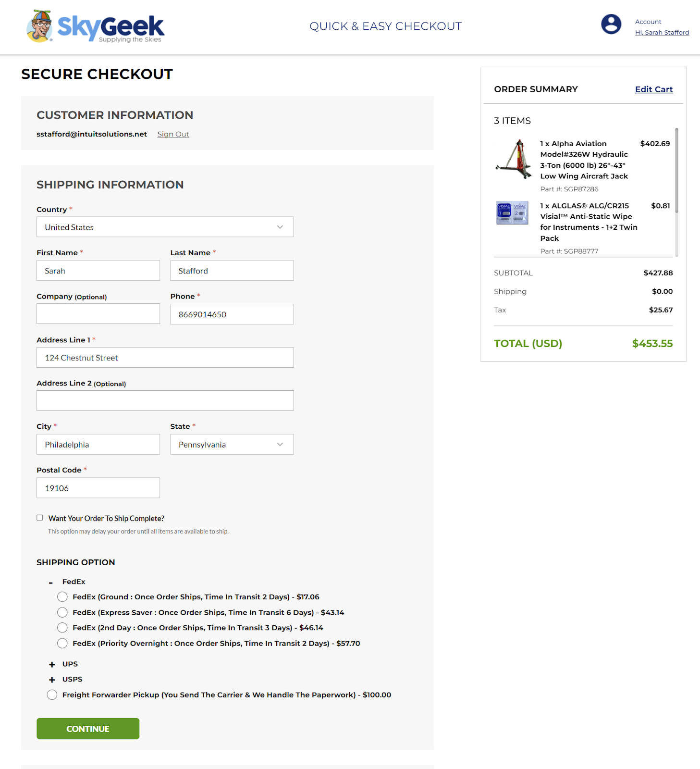This screenshot has height=769, width=700.
Task: Choose Freight Forwarder Pickup option
Action: tap(52, 695)
